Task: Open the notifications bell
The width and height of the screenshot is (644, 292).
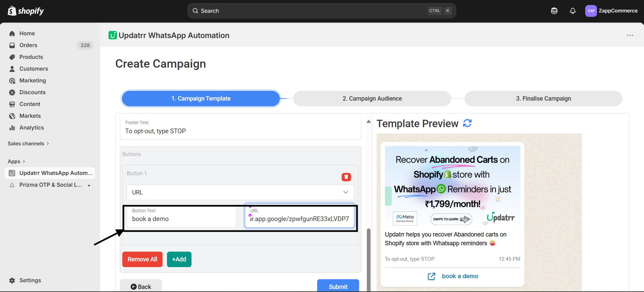Action: pyautogui.click(x=572, y=11)
